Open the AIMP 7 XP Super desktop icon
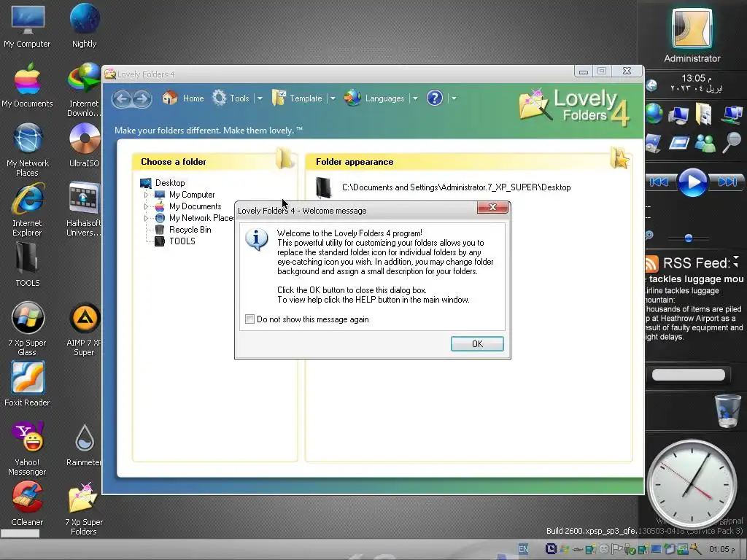This screenshot has width=747, height=560. click(85, 329)
